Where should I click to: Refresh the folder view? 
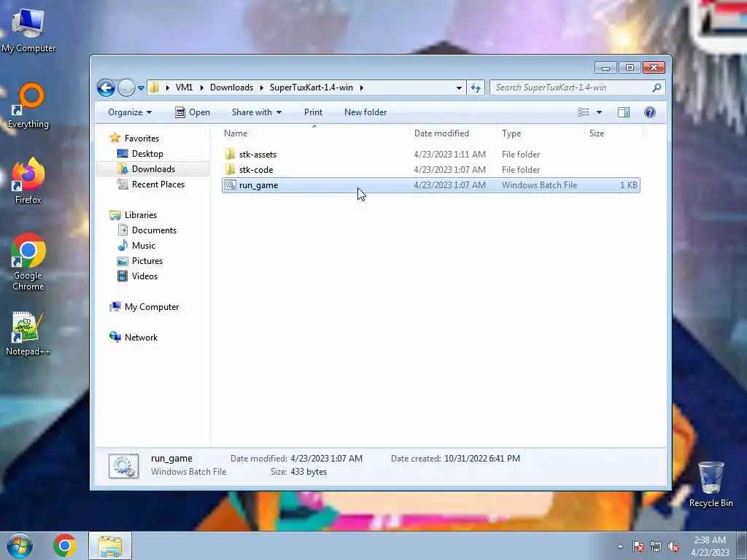[x=476, y=87]
